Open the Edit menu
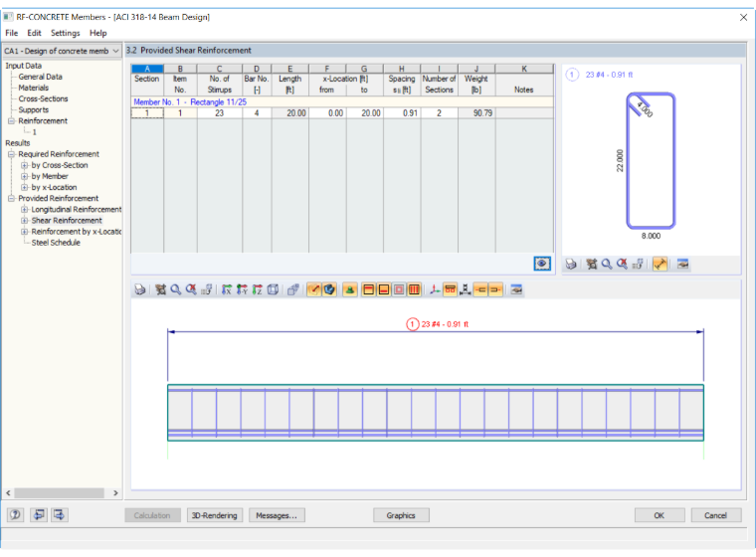This screenshot has height=557, width=756. tap(34, 33)
